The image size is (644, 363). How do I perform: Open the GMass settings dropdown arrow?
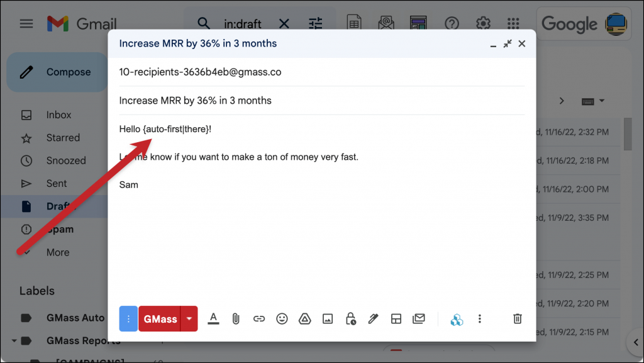click(x=187, y=319)
